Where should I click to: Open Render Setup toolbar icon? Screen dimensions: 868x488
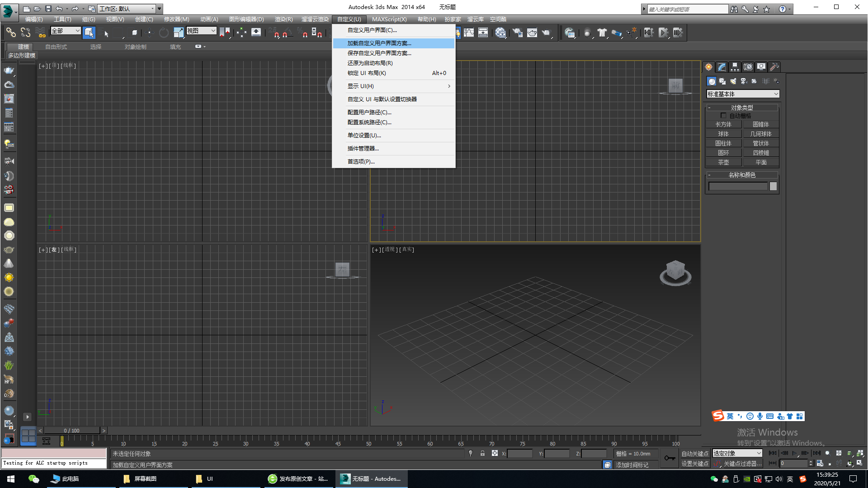(x=518, y=33)
